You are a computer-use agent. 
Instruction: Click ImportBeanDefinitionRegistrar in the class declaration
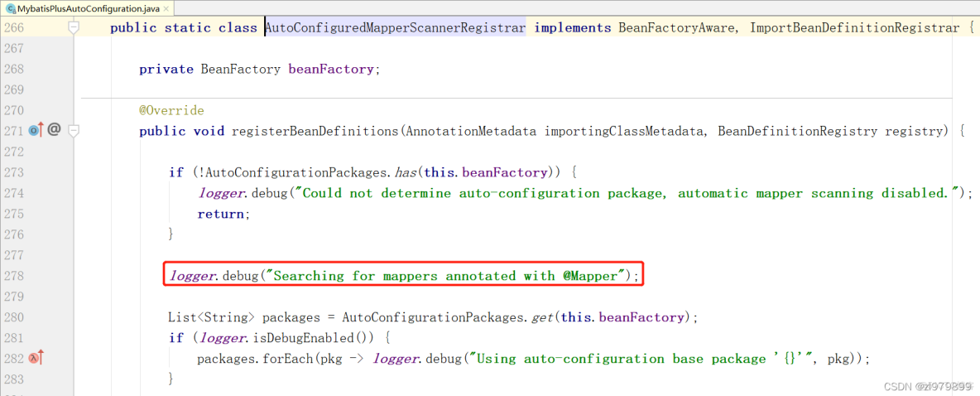tap(854, 28)
